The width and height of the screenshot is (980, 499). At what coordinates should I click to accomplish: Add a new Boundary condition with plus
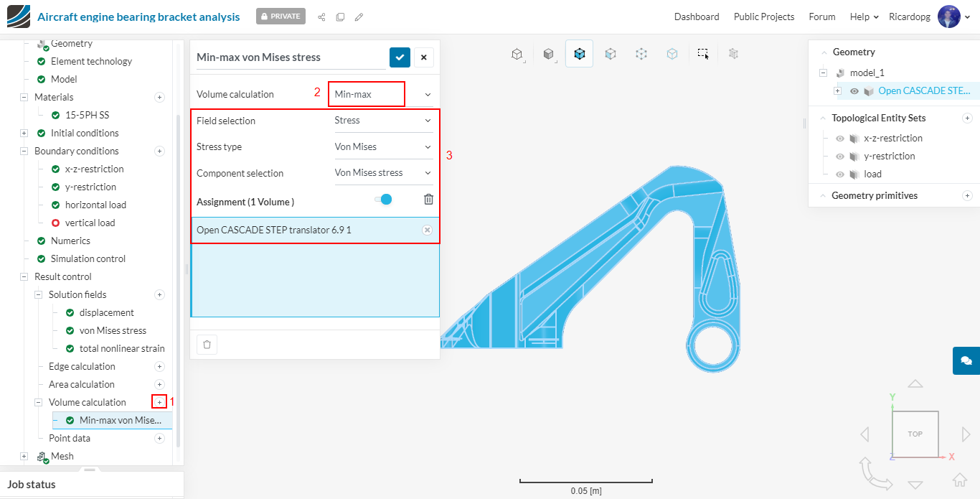click(x=159, y=151)
